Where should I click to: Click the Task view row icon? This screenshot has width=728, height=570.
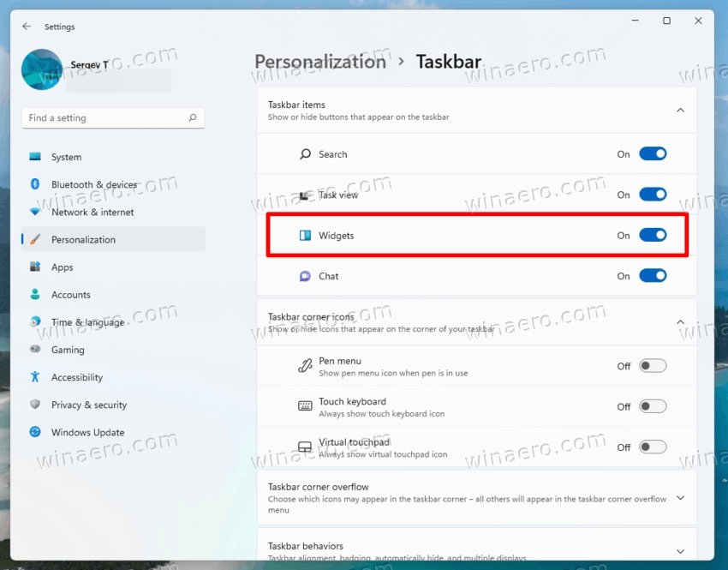pyautogui.click(x=304, y=195)
